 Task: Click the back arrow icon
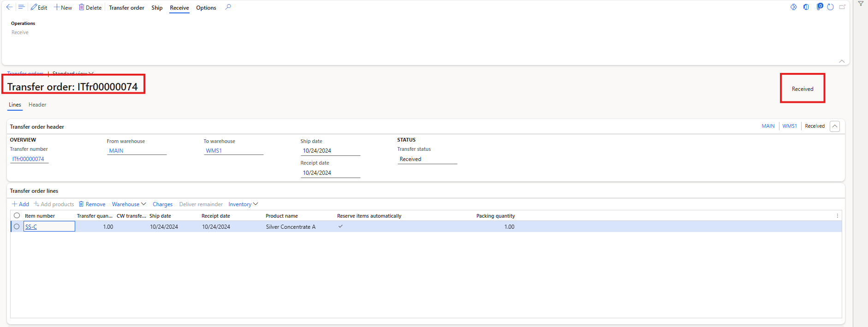[x=9, y=7]
